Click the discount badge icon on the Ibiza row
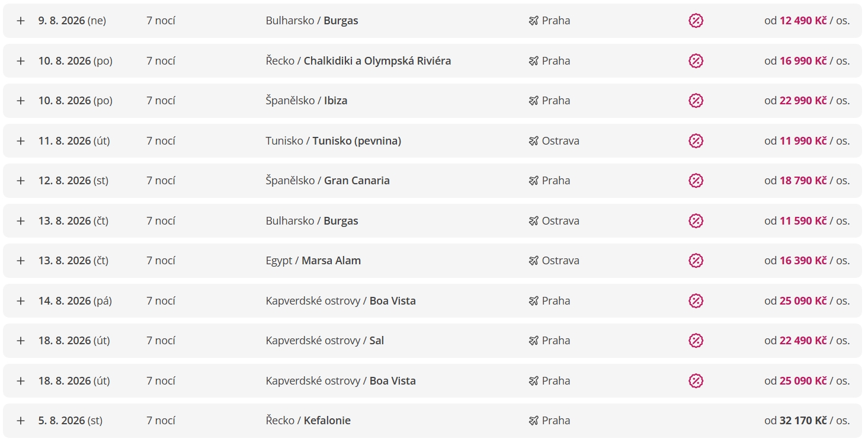This screenshot has height=445, width=868. click(x=696, y=101)
